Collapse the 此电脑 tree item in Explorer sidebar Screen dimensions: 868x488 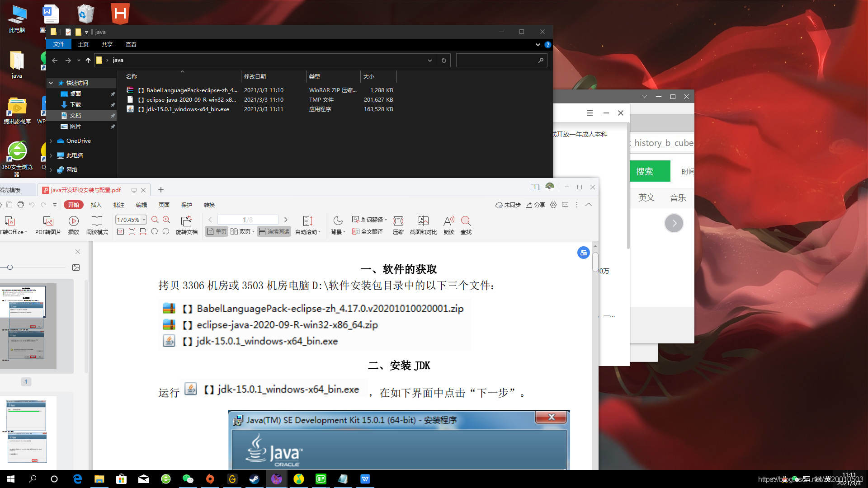51,155
